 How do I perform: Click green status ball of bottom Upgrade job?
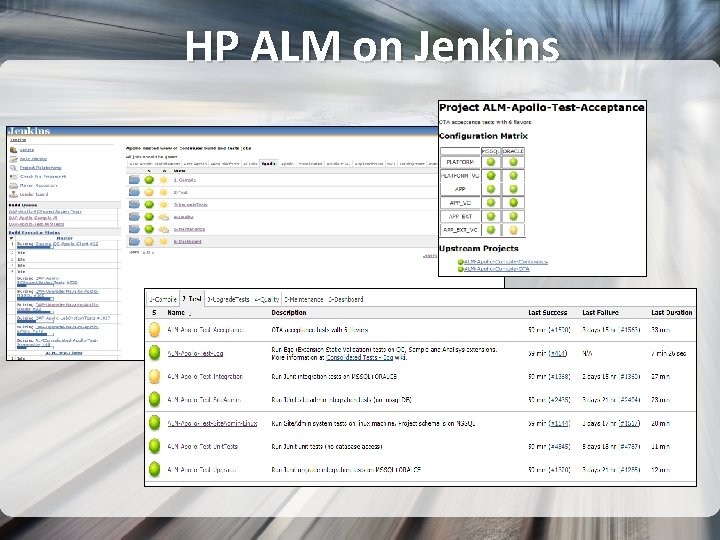(155, 470)
